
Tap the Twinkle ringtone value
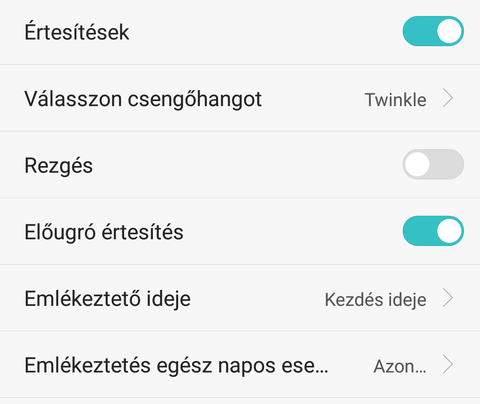coord(396,100)
